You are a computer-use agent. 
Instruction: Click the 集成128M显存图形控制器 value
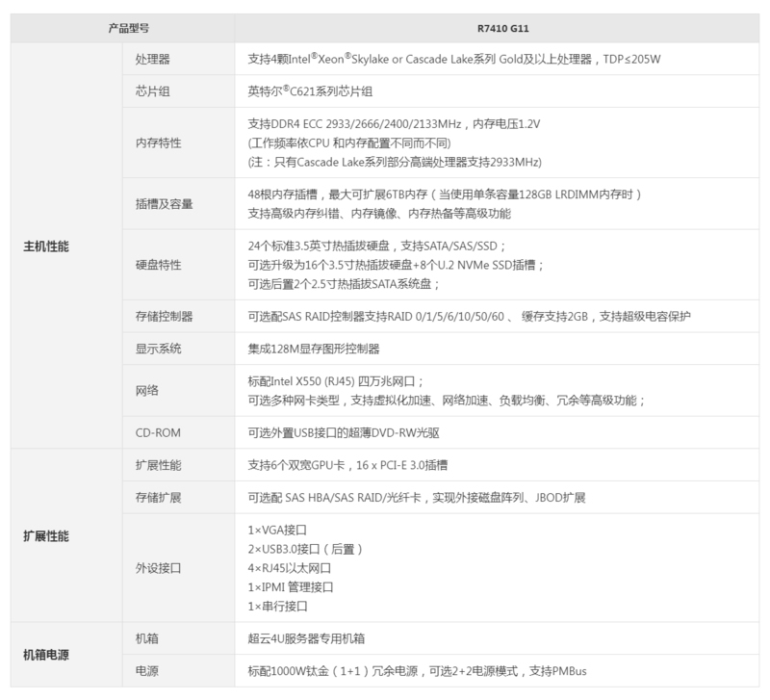[x=314, y=349]
